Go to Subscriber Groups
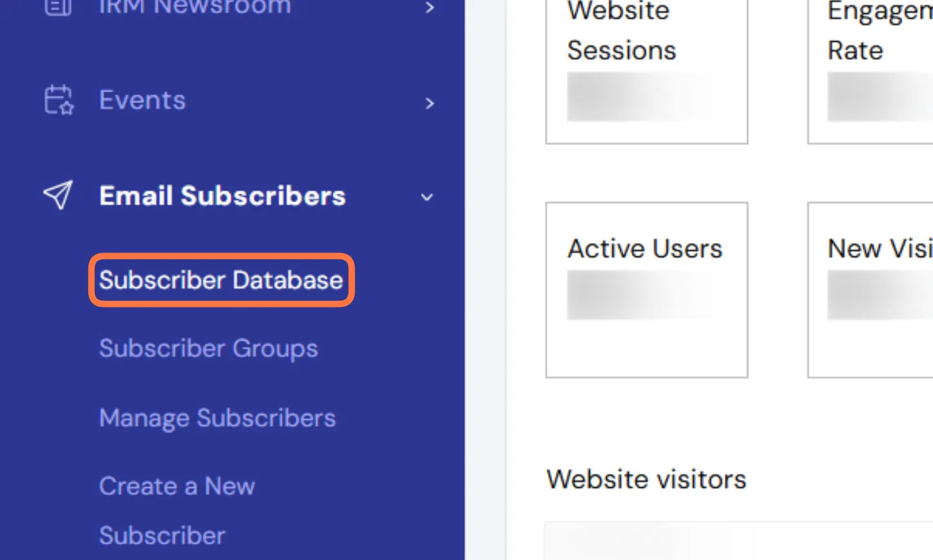Screen dimensions: 933x560 click(208, 349)
